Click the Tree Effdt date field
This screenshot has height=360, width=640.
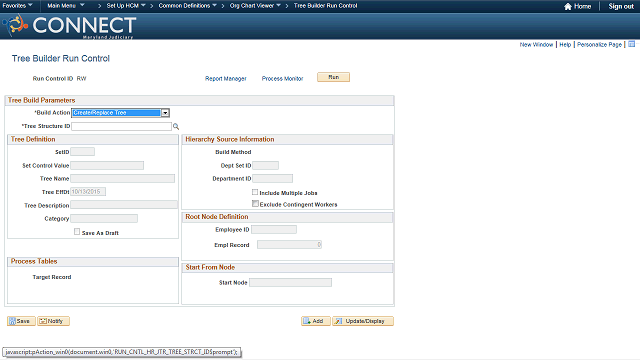click(x=88, y=191)
